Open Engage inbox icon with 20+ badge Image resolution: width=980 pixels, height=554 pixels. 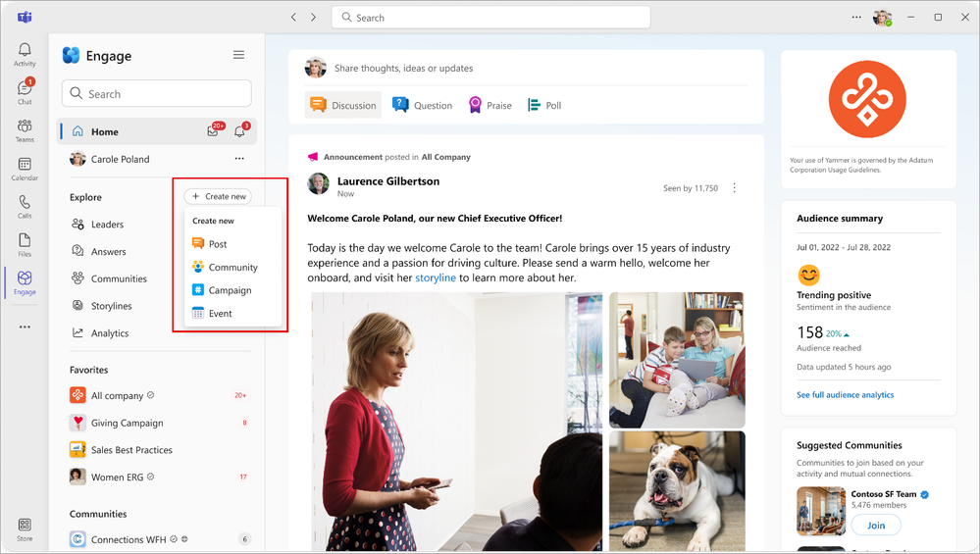tap(214, 130)
